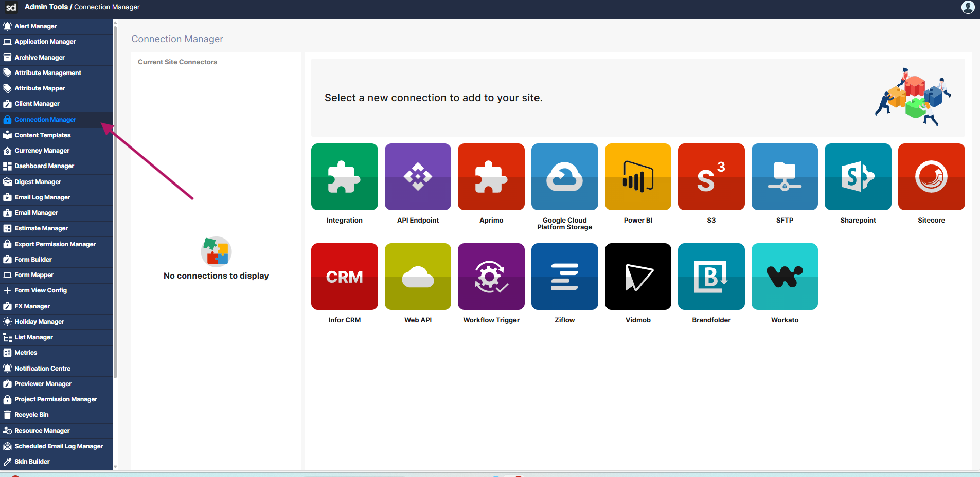980x477 pixels.
Task: Click the List Manager tree icon
Action: (x=7, y=337)
